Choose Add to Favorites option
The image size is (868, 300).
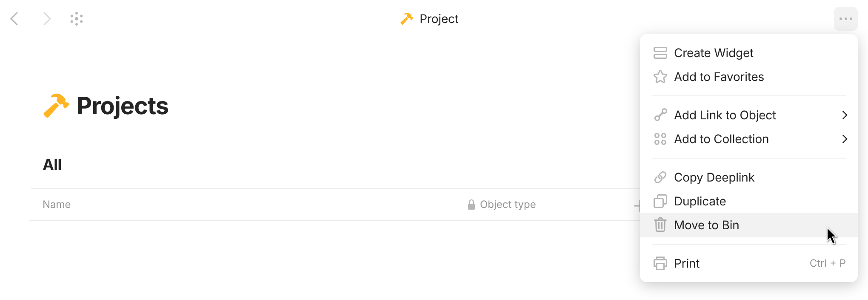[x=719, y=77]
